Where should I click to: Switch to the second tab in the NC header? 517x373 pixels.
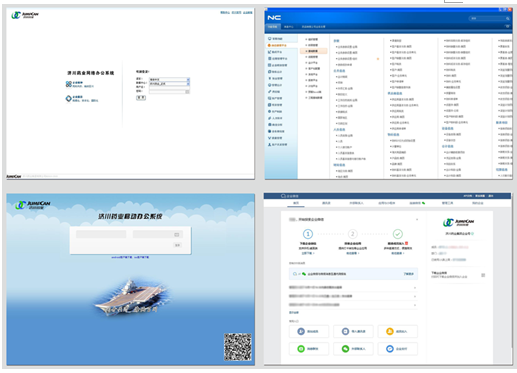point(289,27)
